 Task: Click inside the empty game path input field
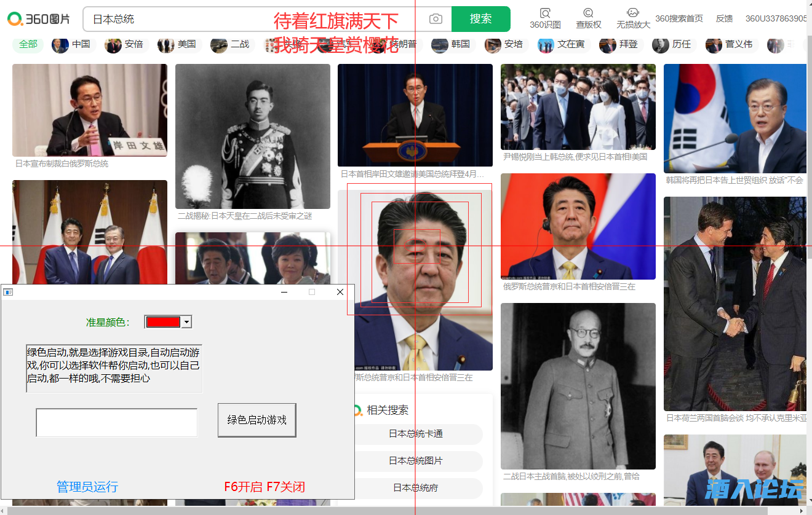click(116, 422)
